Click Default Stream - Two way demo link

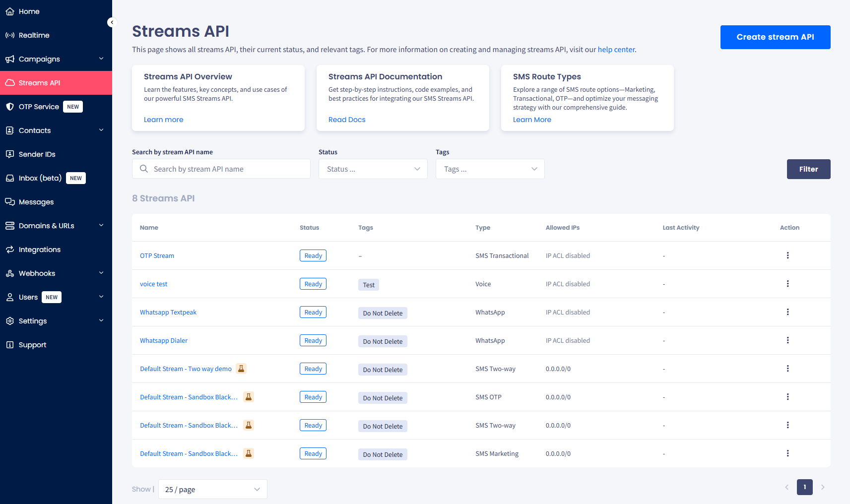point(186,369)
